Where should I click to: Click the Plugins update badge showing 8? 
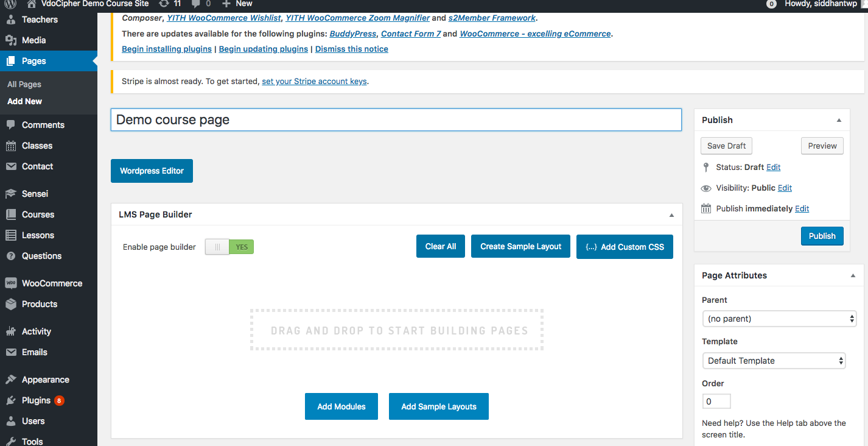coord(59,400)
